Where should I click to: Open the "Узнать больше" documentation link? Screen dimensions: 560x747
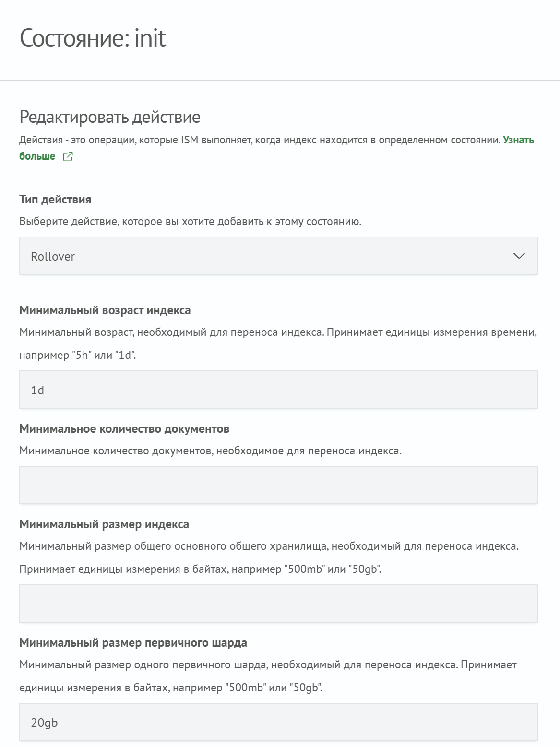pyautogui.click(x=36, y=155)
